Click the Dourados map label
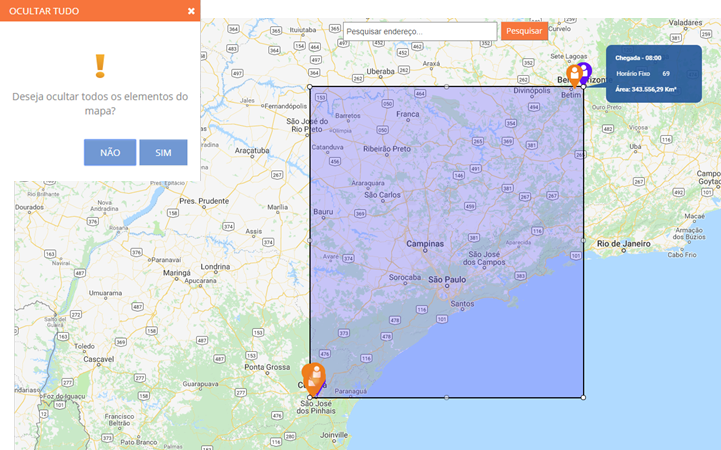 point(29,207)
